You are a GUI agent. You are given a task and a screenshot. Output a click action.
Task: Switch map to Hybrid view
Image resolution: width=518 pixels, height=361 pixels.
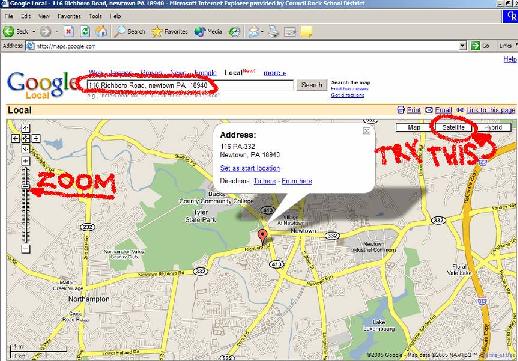[x=493, y=127]
